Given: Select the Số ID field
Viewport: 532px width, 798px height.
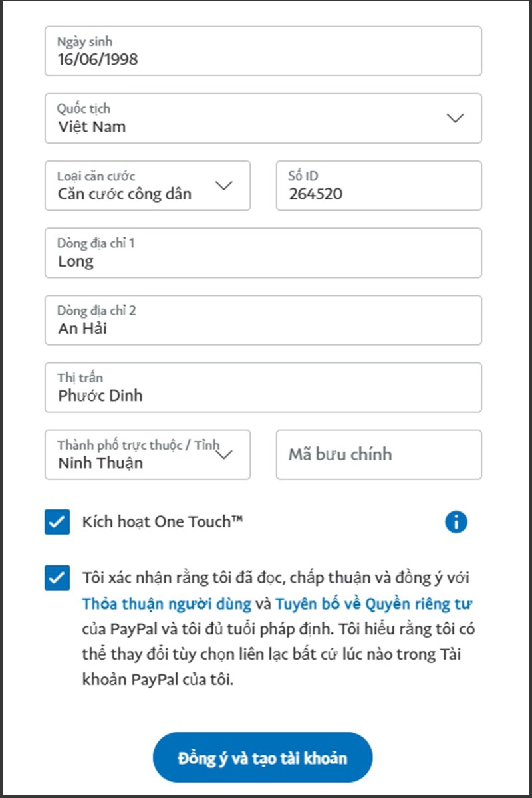Looking at the screenshot, I should 378,186.
